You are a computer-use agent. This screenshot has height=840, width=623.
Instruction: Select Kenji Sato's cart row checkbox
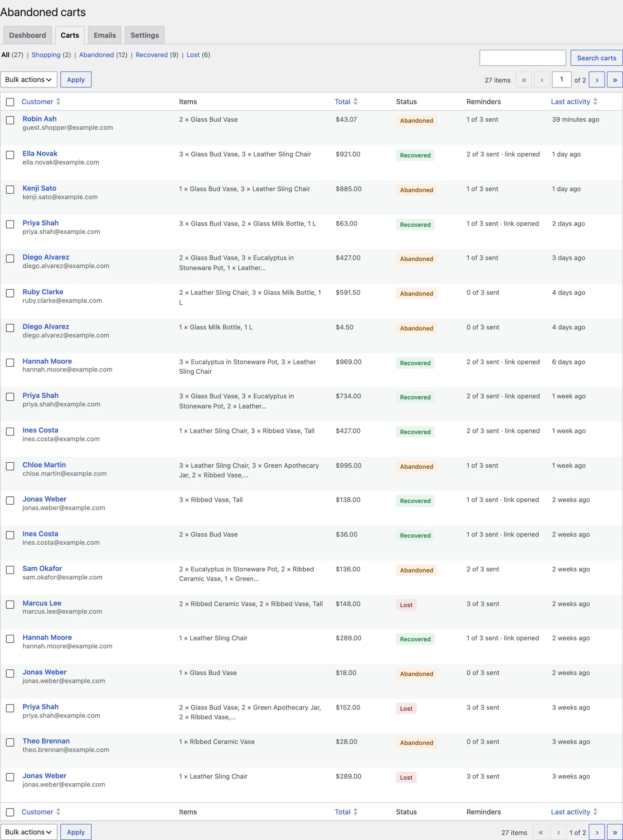(x=10, y=189)
